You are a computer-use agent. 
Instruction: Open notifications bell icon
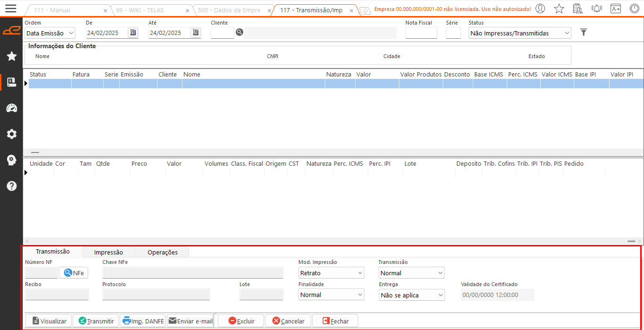tap(596, 8)
